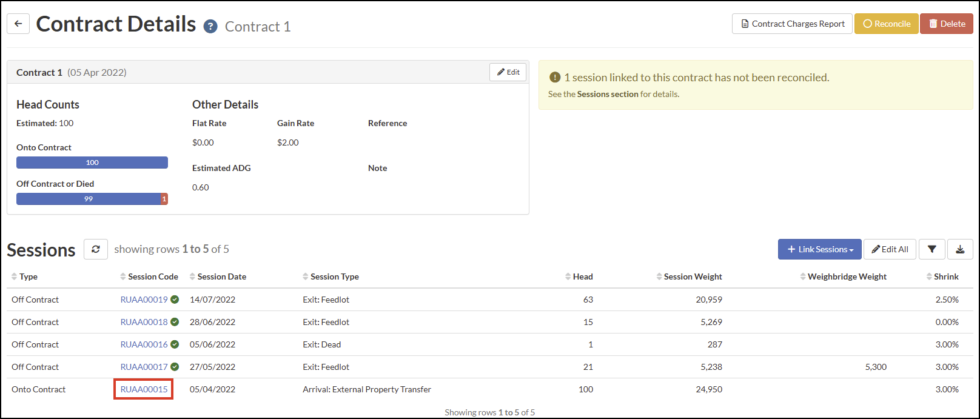The image size is (980, 419).
Task: Click the 2.50% shrink value
Action: point(947,300)
